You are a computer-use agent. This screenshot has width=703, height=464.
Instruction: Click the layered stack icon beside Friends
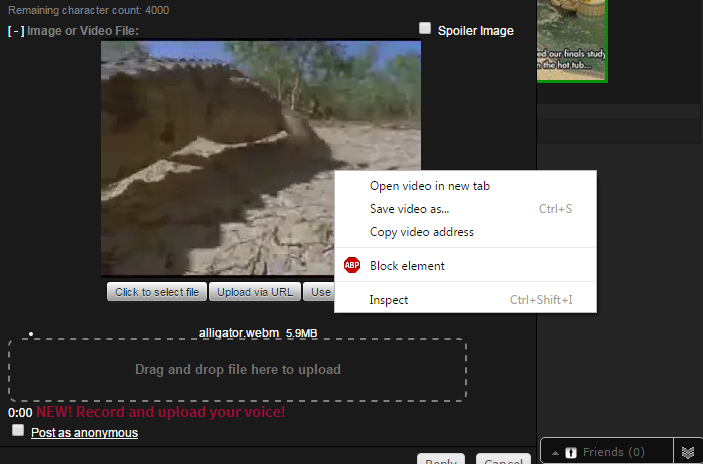click(688, 453)
